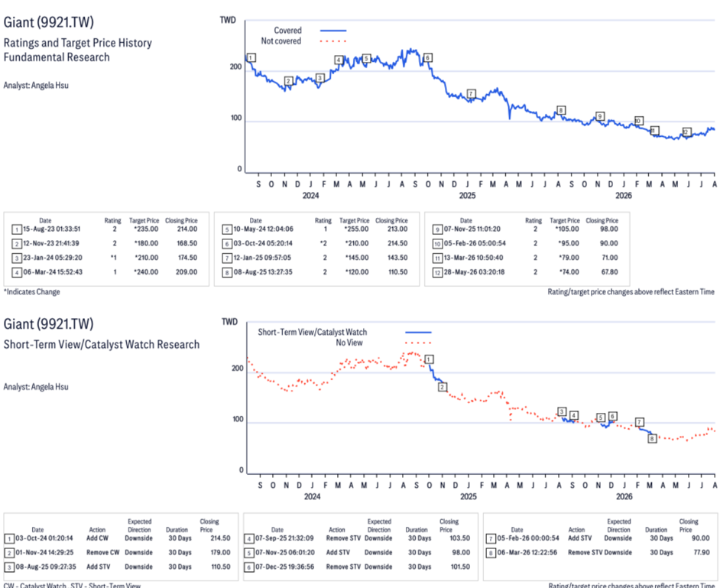This screenshot has height=588, width=720.
Task: Click the red dotted Not covered legend sample
Action: pos(333,41)
